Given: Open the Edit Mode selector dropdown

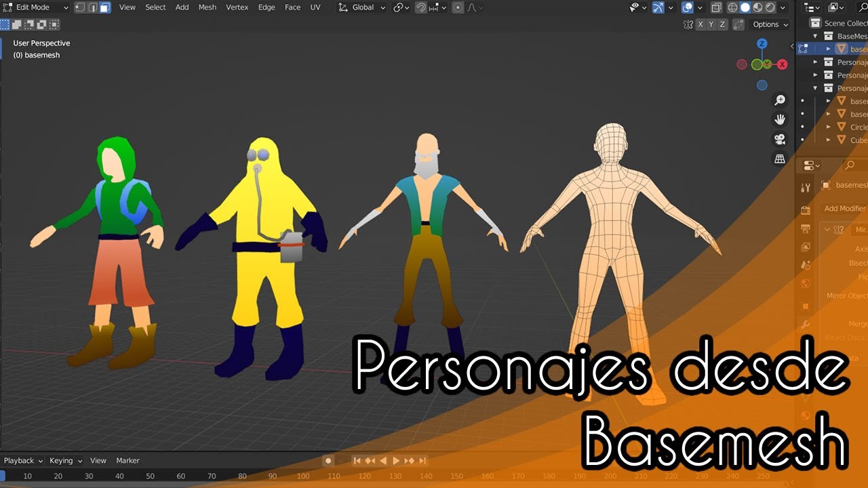Looking at the screenshot, I should (x=36, y=7).
